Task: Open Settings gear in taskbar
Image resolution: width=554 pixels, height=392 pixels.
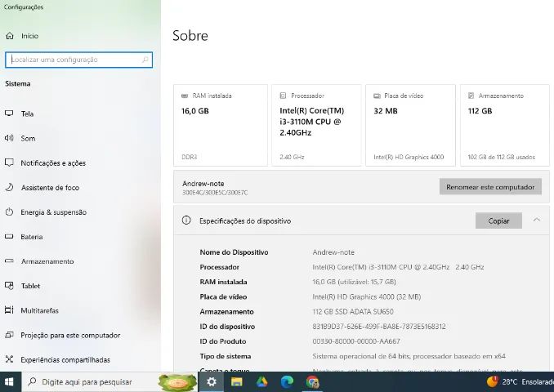Action: (x=212, y=381)
